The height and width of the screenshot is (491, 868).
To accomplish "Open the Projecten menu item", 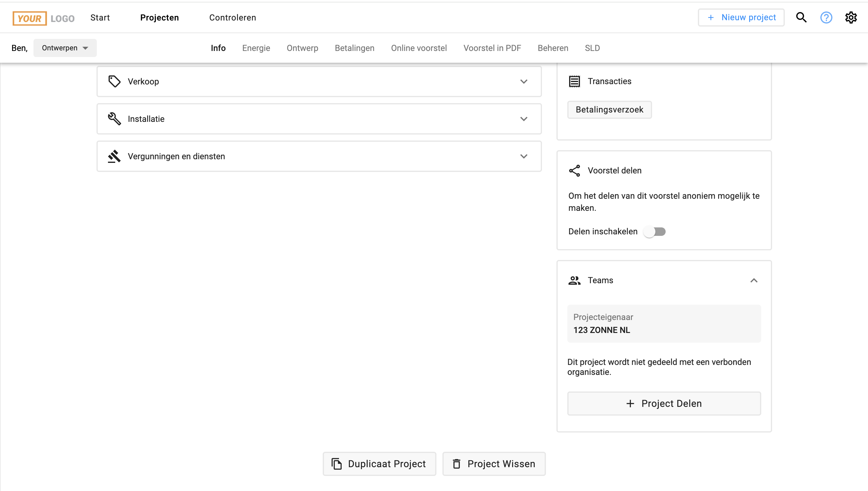I will point(160,17).
